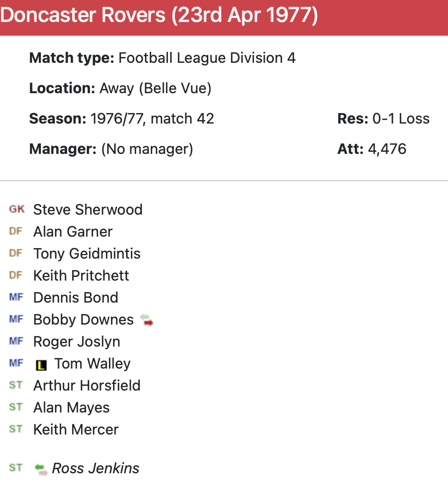Screen dimensions: 448x490
Task: Click the Doncaster Rovers match header
Action: click(x=159, y=16)
